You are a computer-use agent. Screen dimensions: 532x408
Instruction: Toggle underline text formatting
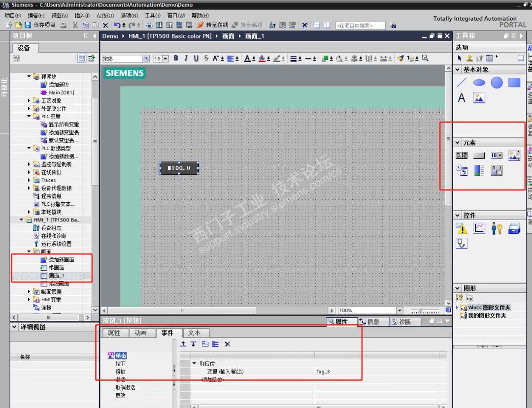pyautogui.click(x=196, y=58)
